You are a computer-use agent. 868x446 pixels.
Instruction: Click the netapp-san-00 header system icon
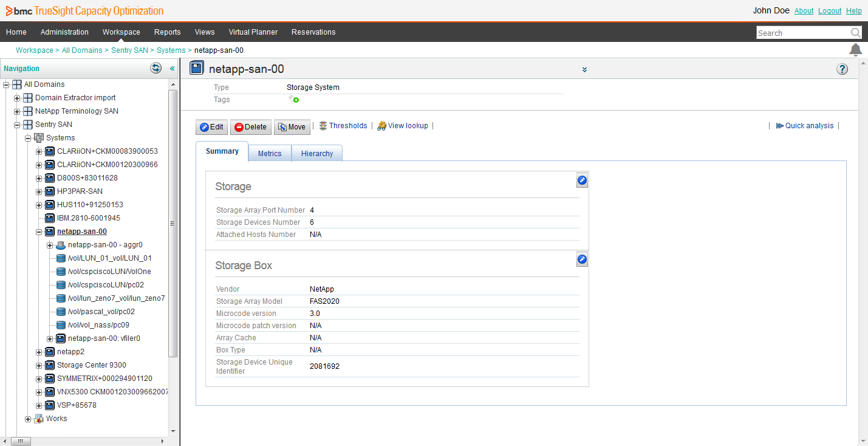pyautogui.click(x=196, y=68)
